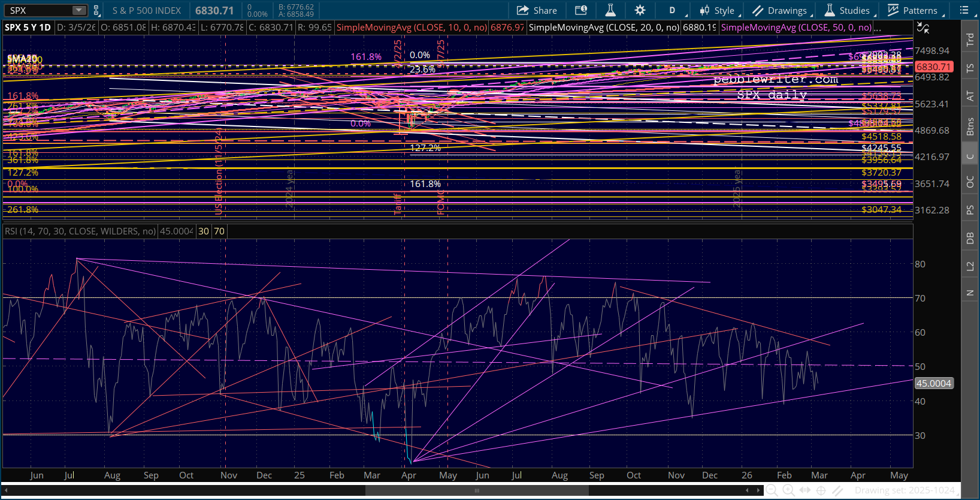
Task: Zoom in with the magnifier plus icon
Action: pyautogui.click(x=788, y=490)
